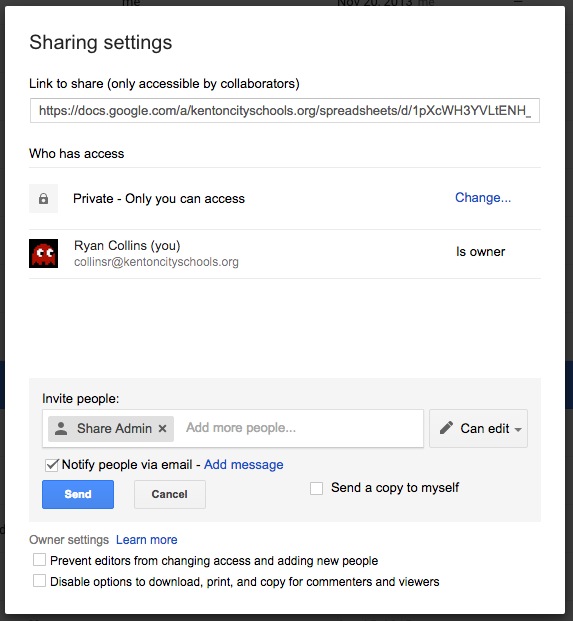The image size is (573, 621).
Task: Click Ryan Collins' email collinsr@kentoncityschools.org
Action: pos(156,262)
